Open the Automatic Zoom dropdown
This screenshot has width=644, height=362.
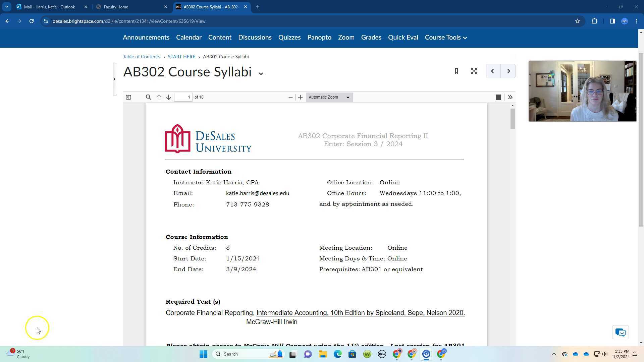point(329,97)
